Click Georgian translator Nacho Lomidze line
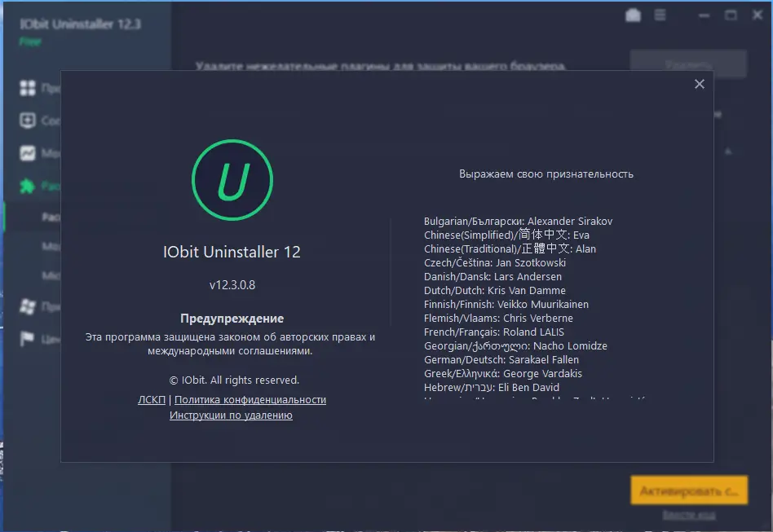This screenshot has width=773, height=532. [x=515, y=345]
